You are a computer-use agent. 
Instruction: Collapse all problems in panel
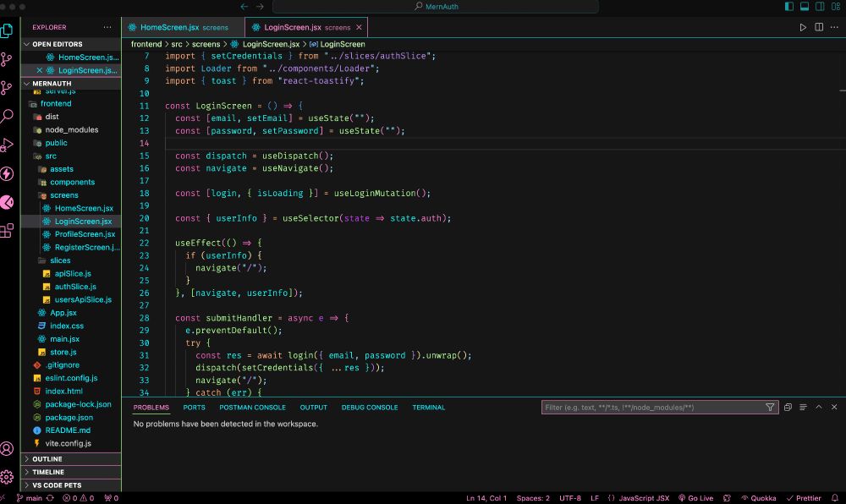click(788, 408)
